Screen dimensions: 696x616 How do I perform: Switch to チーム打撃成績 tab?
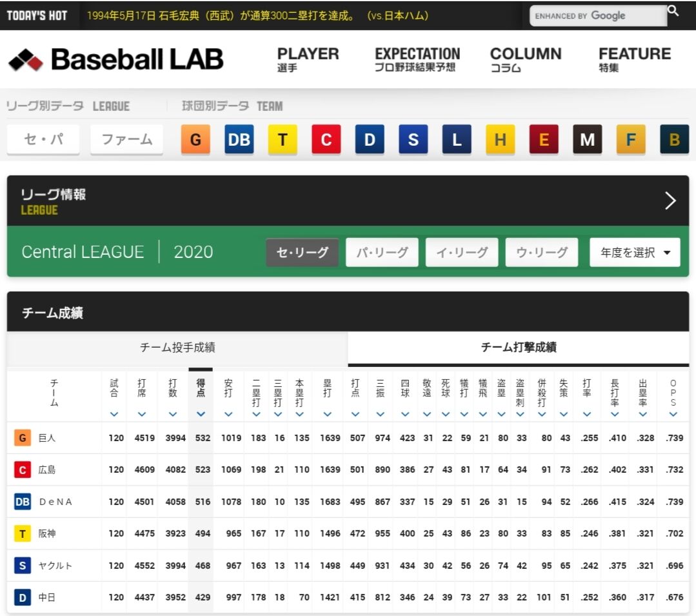(x=519, y=348)
